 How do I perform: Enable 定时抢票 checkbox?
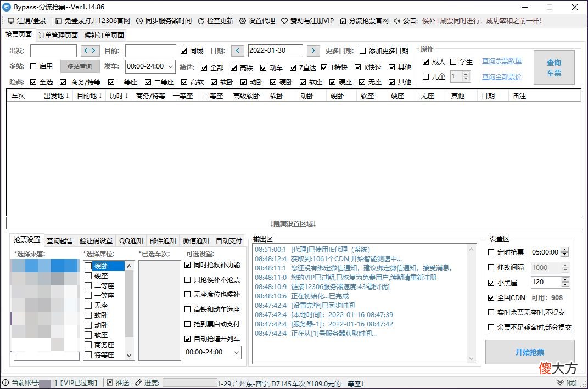coord(491,252)
